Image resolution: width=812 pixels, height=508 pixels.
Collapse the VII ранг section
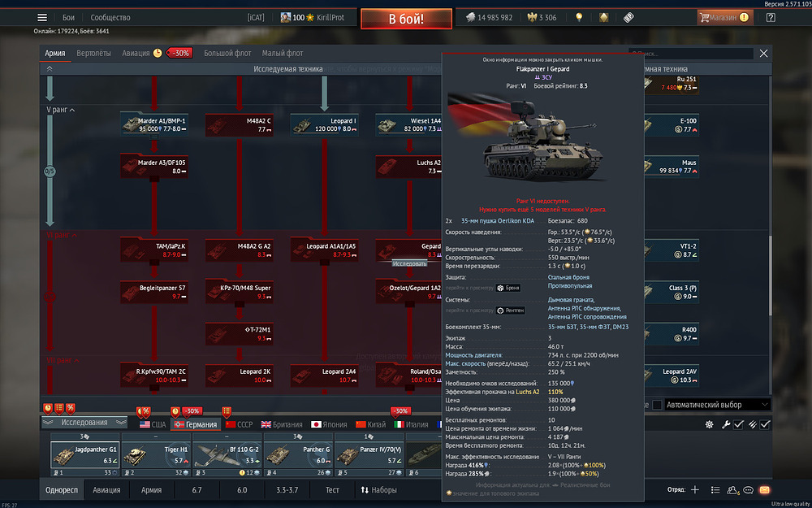click(x=63, y=360)
